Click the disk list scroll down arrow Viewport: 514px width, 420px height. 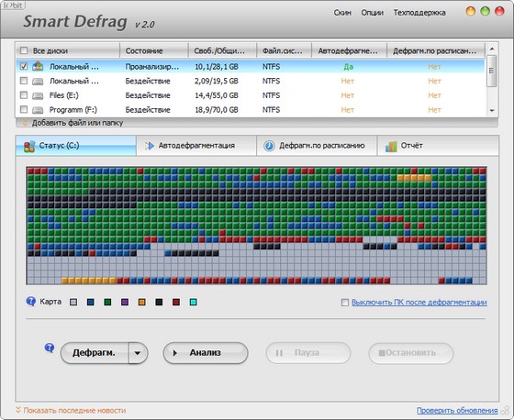[x=492, y=111]
